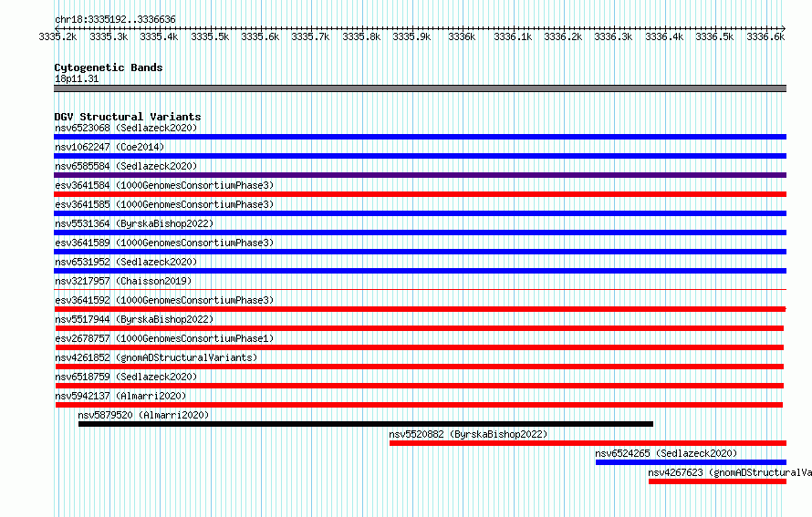Open the esv3641592 variant label
Image resolution: width=812 pixels, height=517 pixels.
[x=164, y=300]
